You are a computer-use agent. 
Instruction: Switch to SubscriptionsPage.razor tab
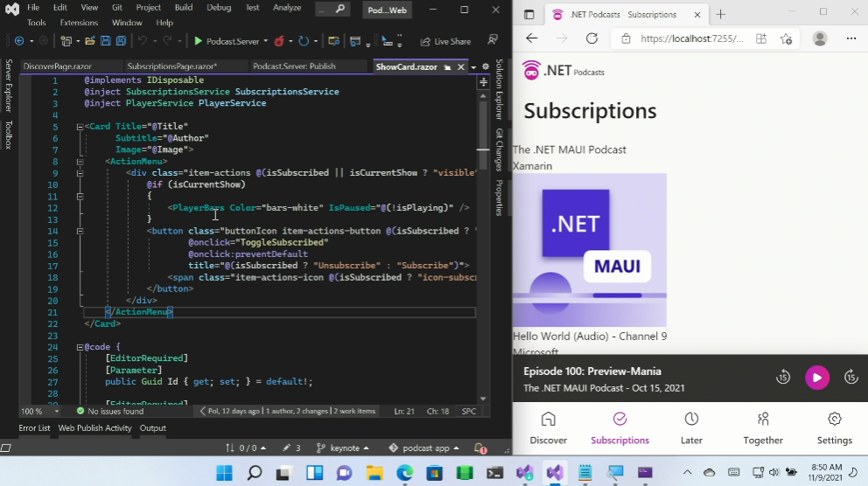(172, 66)
